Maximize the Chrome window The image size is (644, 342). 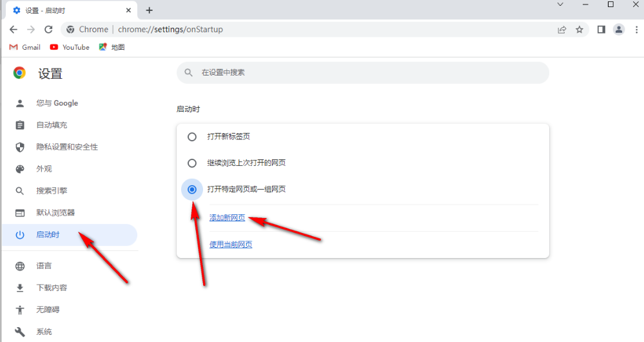coord(610,5)
